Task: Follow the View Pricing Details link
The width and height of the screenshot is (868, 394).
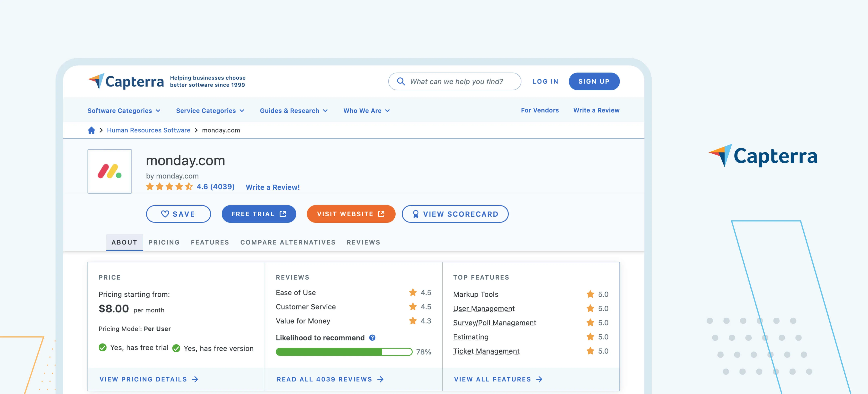Action: [149, 379]
